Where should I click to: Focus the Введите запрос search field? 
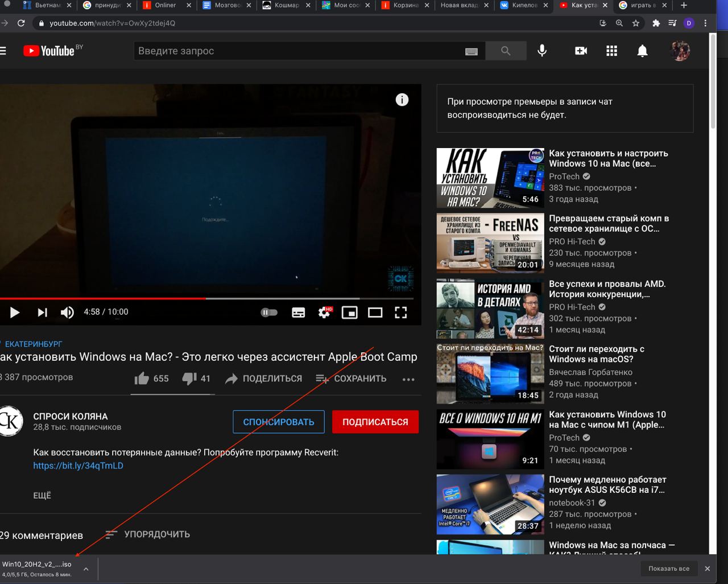point(299,51)
